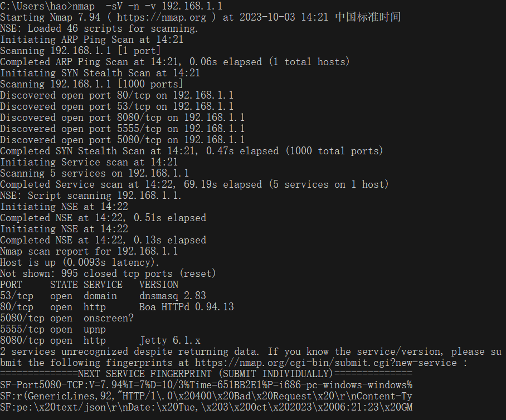The width and height of the screenshot is (506, 420).
Task: Click the "Boa HTTPd 0.94.13" version text
Action: (x=187, y=307)
